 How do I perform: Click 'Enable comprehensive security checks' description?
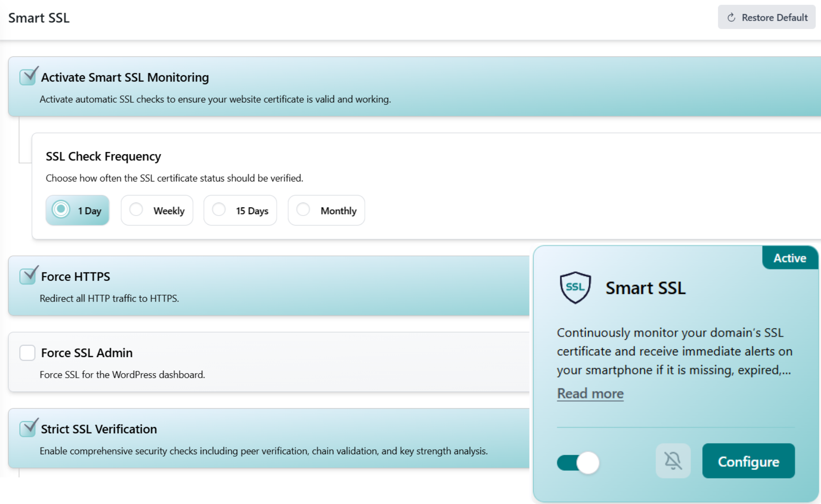[x=264, y=451]
